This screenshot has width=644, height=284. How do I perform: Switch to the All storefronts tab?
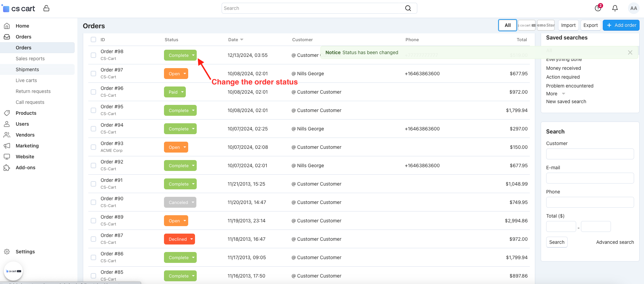(507, 25)
